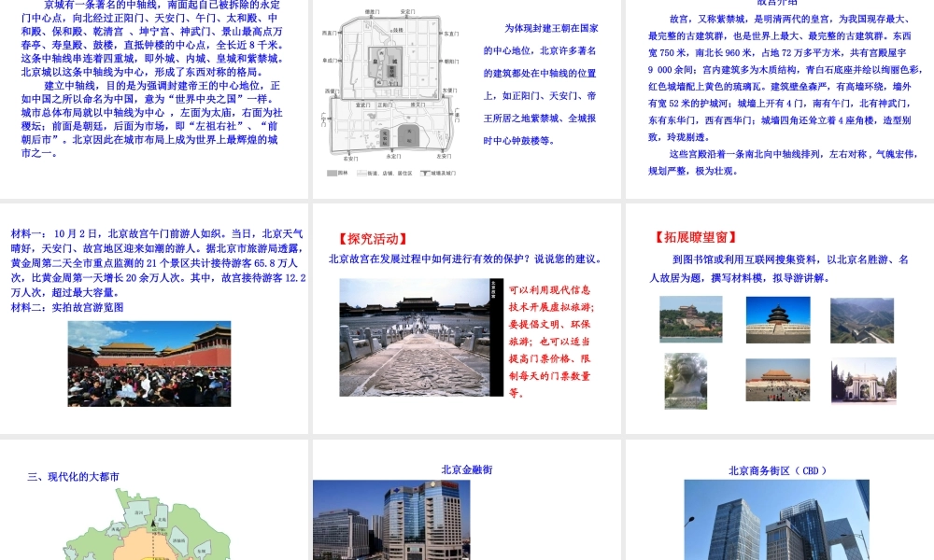Click the Beijing Financial Street buildings photo

[391, 520]
